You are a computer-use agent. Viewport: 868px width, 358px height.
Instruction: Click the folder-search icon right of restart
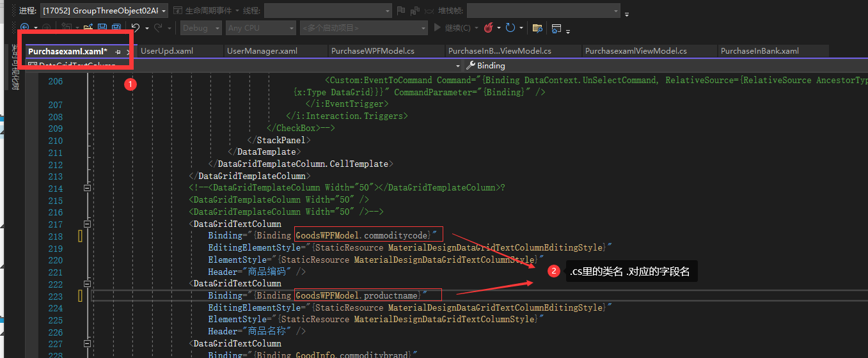pyautogui.click(x=537, y=28)
